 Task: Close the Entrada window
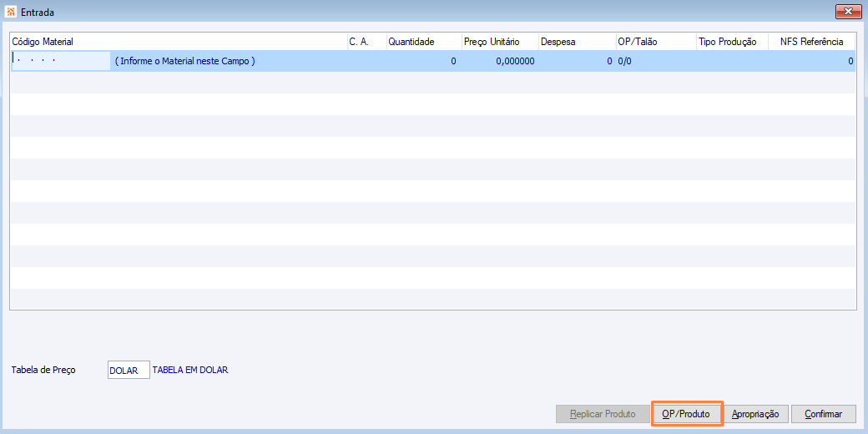[x=847, y=11]
